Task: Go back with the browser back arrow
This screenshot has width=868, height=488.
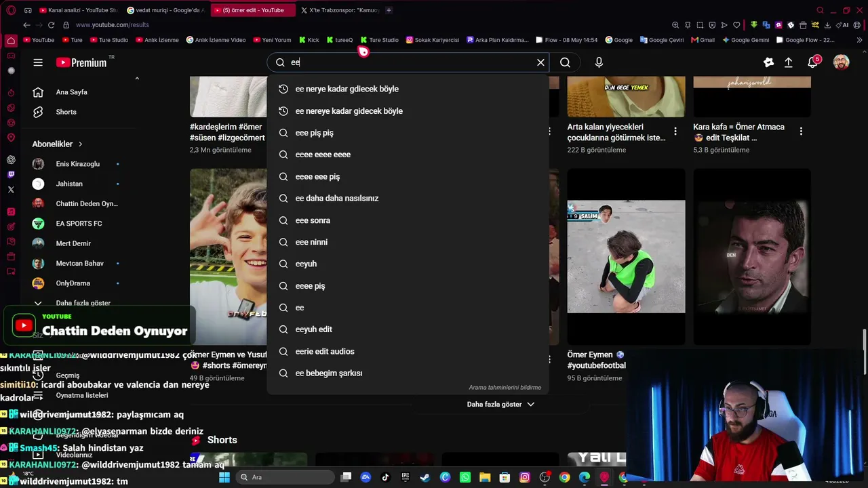Action: [x=26, y=25]
